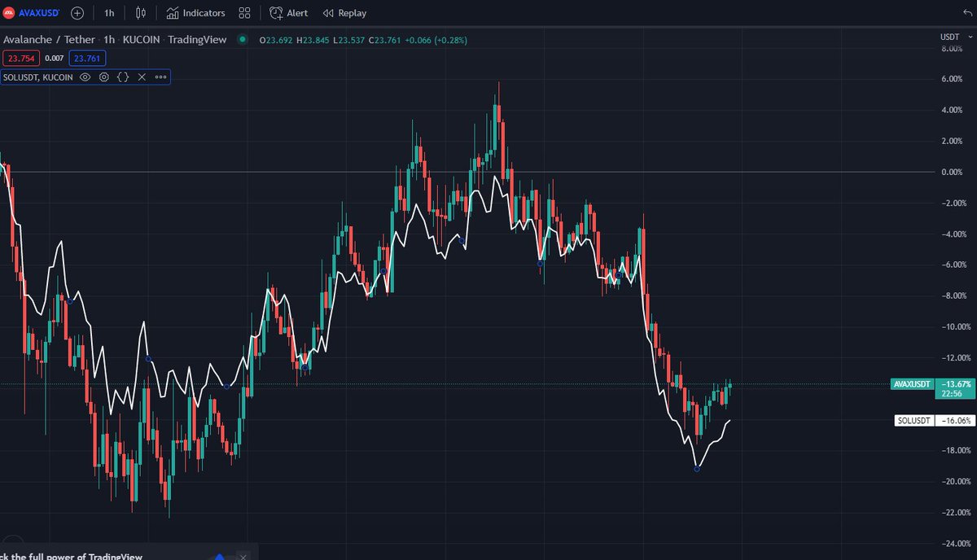Open the AVAXUSD symbol search

pyautogui.click(x=30, y=13)
